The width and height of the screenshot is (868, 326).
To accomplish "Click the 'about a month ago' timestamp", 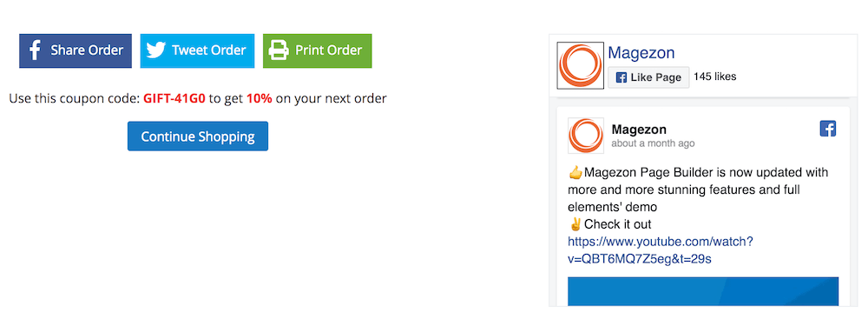I will 653,143.
